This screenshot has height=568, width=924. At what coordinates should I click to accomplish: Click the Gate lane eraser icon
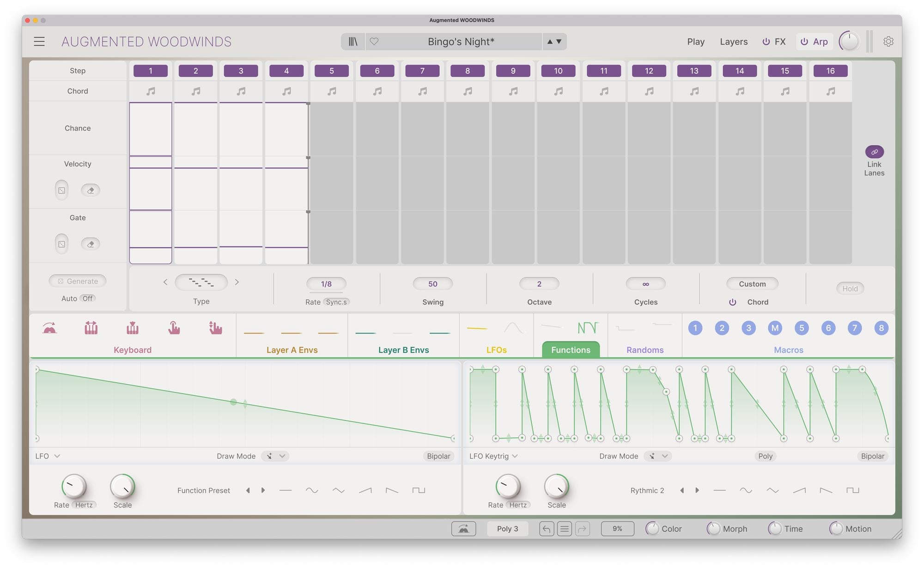coord(91,244)
